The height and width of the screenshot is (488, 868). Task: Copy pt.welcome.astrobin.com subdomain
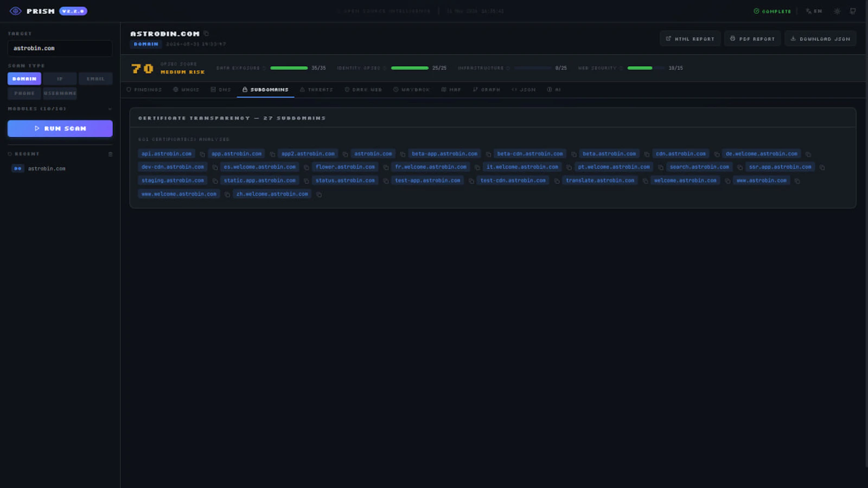660,168
